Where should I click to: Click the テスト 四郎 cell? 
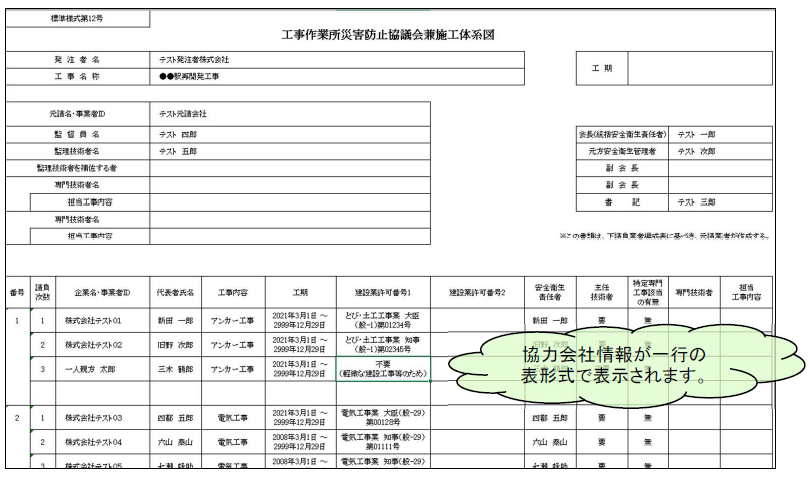coord(290,134)
